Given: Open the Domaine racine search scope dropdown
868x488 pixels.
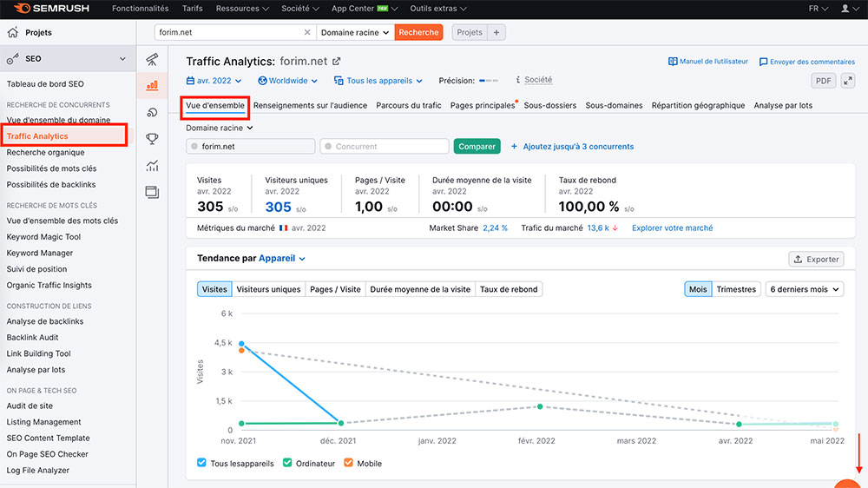Looking at the screenshot, I should (355, 32).
